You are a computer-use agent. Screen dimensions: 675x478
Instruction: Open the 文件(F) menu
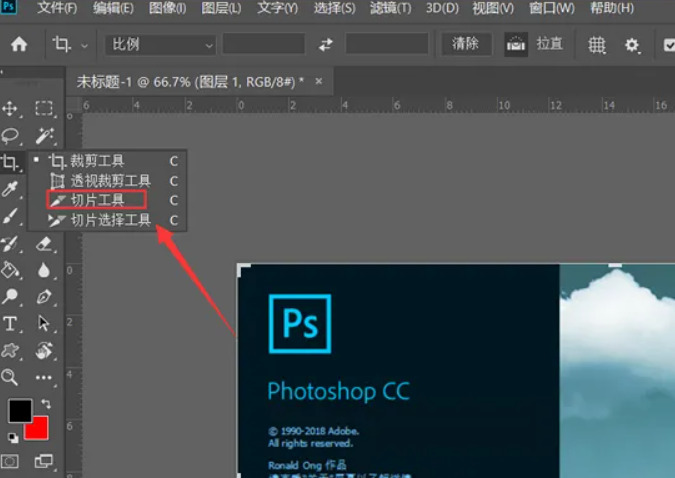point(57,8)
